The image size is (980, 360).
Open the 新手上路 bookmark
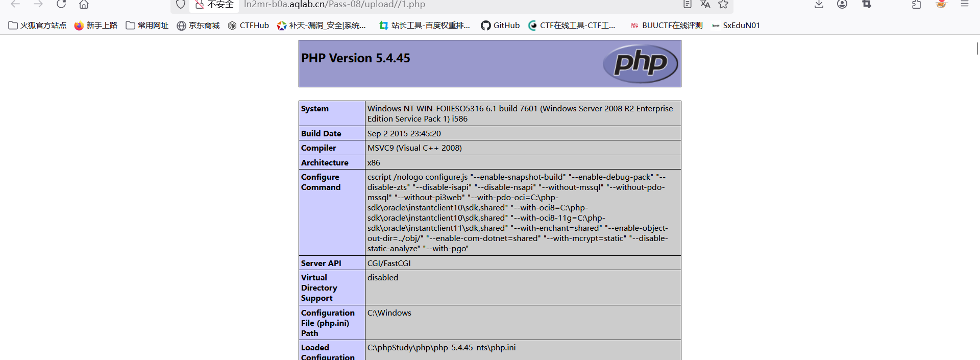click(x=96, y=26)
